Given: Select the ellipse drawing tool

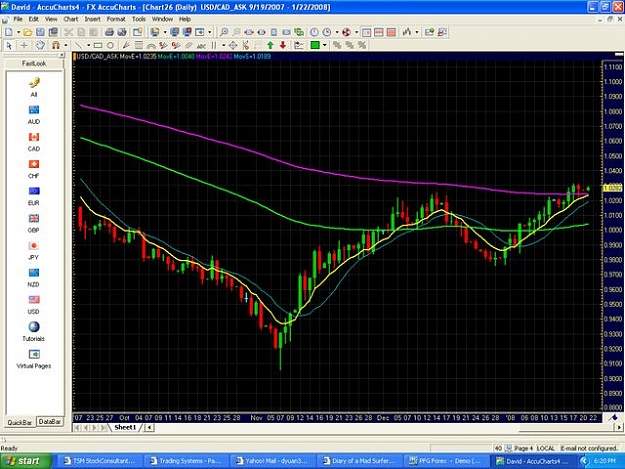Looking at the screenshot, I should (110, 45).
